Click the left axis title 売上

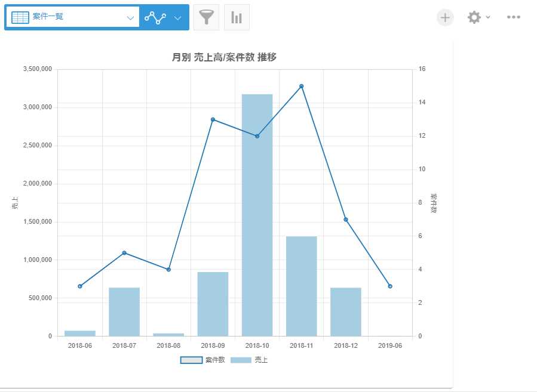tap(15, 203)
